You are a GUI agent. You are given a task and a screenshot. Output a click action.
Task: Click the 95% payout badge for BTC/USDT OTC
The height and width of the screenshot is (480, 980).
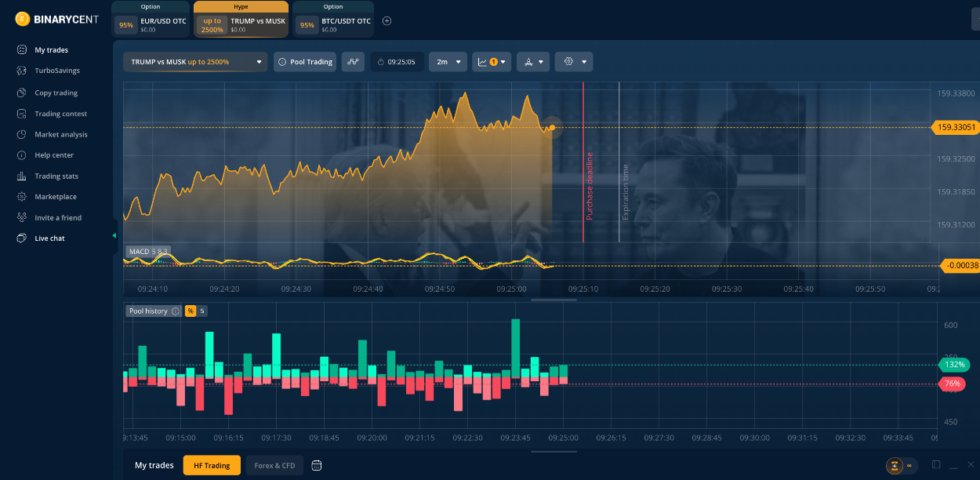(307, 24)
